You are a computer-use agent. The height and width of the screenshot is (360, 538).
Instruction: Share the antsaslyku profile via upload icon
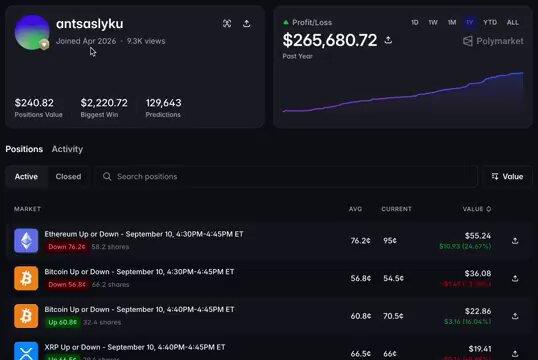(x=246, y=24)
